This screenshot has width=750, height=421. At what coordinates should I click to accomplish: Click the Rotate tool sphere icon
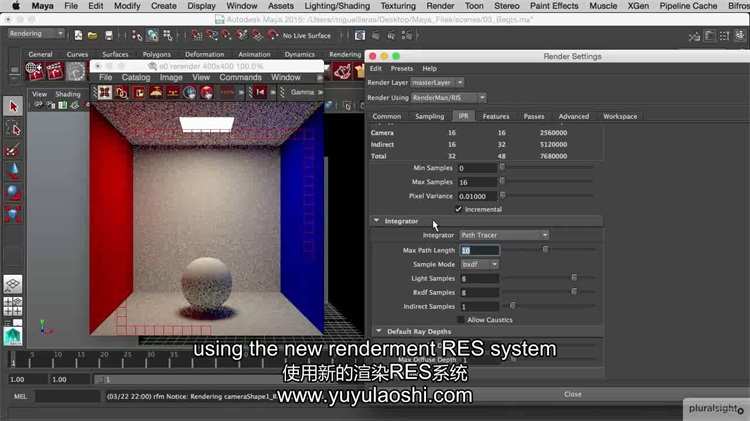click(13, 192)
